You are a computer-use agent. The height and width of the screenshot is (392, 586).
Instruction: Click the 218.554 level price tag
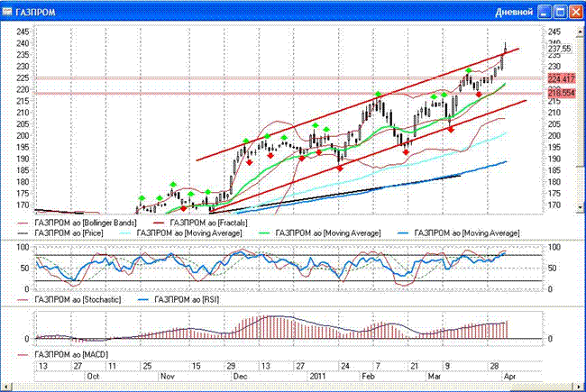tap(562, 93)
